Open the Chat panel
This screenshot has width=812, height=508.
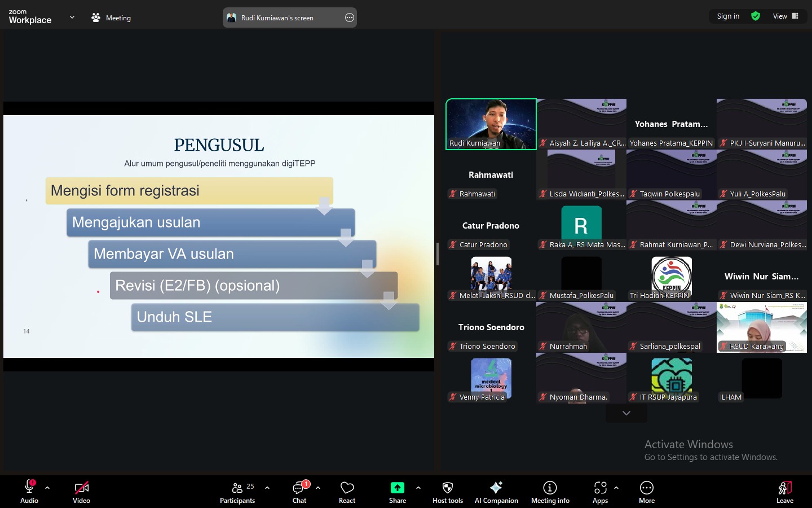(299, 491)
